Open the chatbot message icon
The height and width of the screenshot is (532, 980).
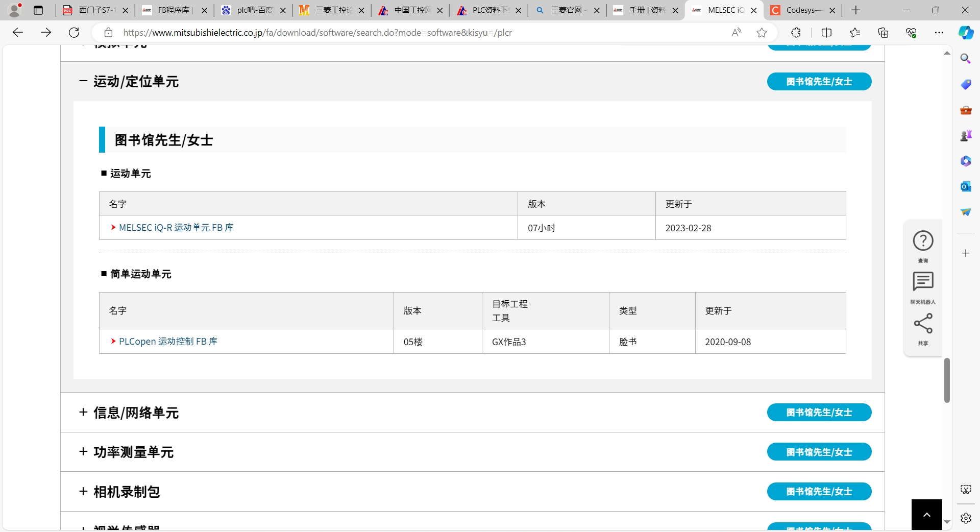click(x=923, y=282)
